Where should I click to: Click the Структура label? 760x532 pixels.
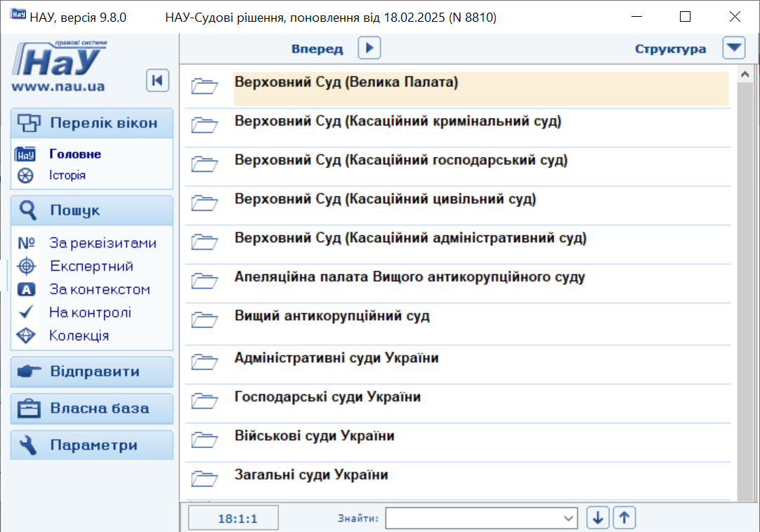[x=670, y=49]
